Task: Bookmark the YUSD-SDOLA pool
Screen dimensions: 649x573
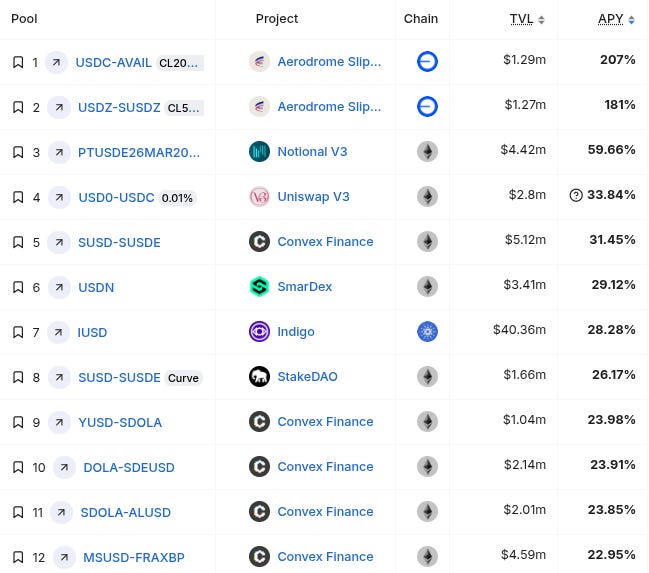Action: coord(18,422)
